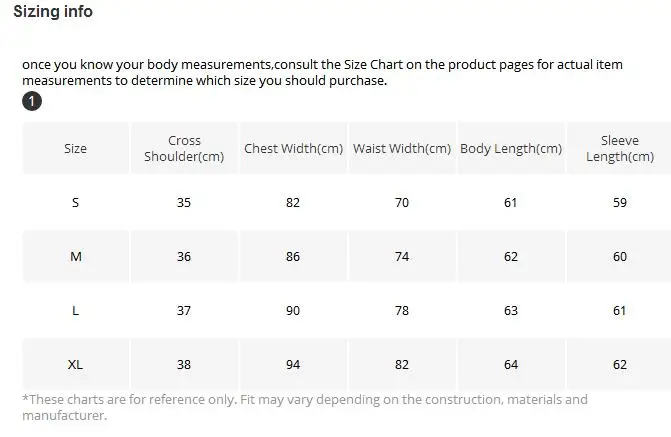Screen dimensions: 671x437
Task: Click the Sleeve Length(cm) column header
Action: point(620,149)
